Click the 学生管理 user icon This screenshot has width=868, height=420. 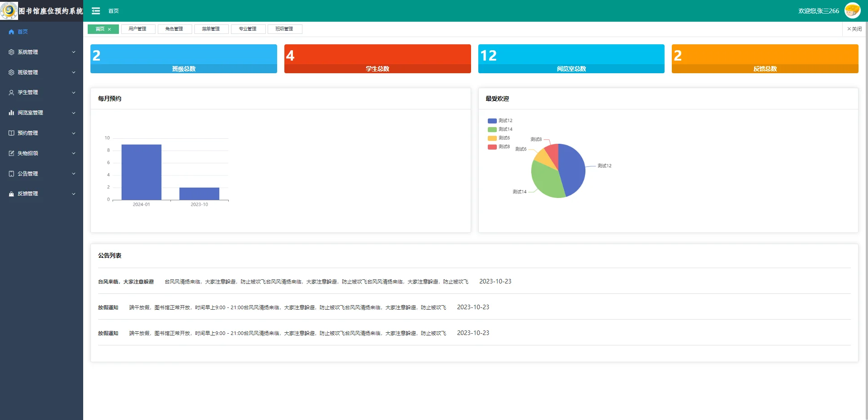[x=11, y=92]
